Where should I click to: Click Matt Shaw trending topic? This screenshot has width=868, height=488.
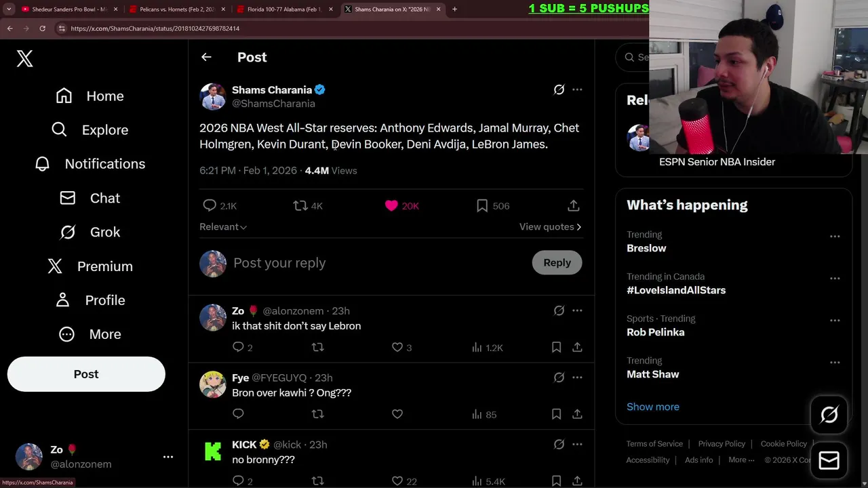[x=652, y=374]
